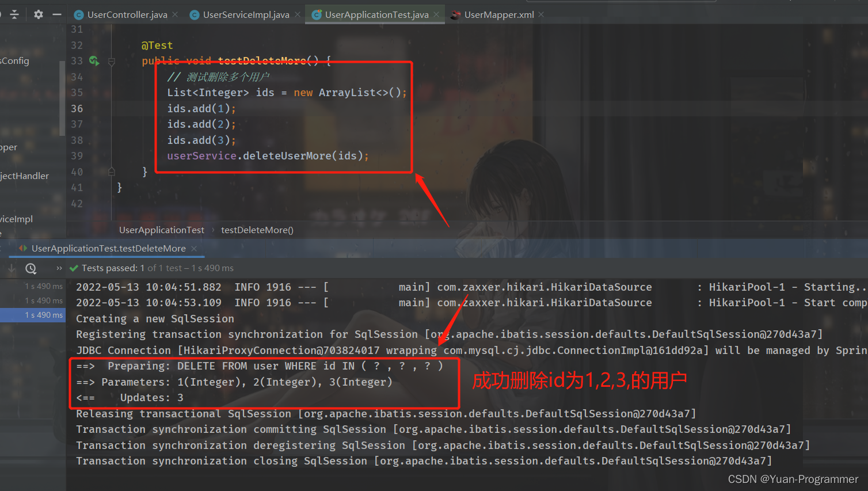Open UserMapper.xml tab
868x491 pixels.
(498, 15)
